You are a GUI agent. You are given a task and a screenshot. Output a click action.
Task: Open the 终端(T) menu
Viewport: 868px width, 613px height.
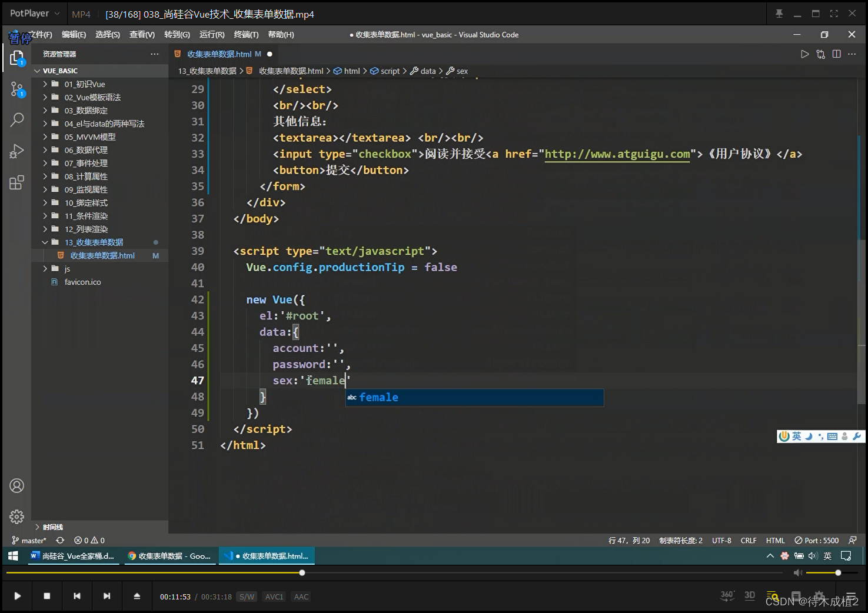tap(246, 35)
